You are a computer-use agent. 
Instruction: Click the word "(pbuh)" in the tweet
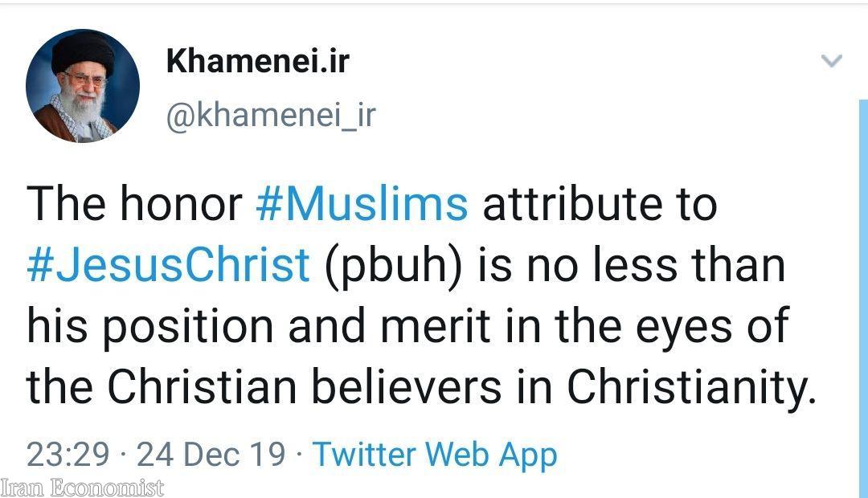[394, 265]
